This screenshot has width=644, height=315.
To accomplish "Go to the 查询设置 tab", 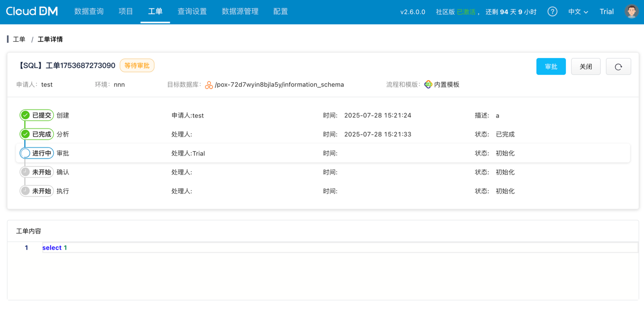I will [192, 12].
